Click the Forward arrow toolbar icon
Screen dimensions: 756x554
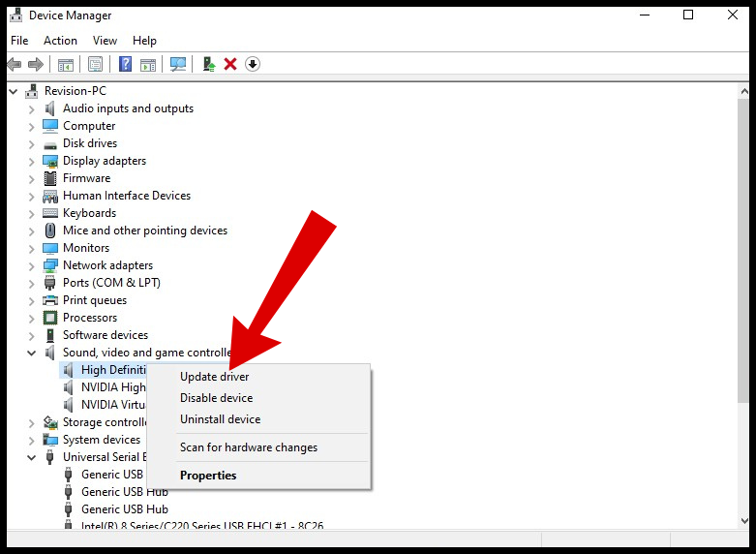36,64
